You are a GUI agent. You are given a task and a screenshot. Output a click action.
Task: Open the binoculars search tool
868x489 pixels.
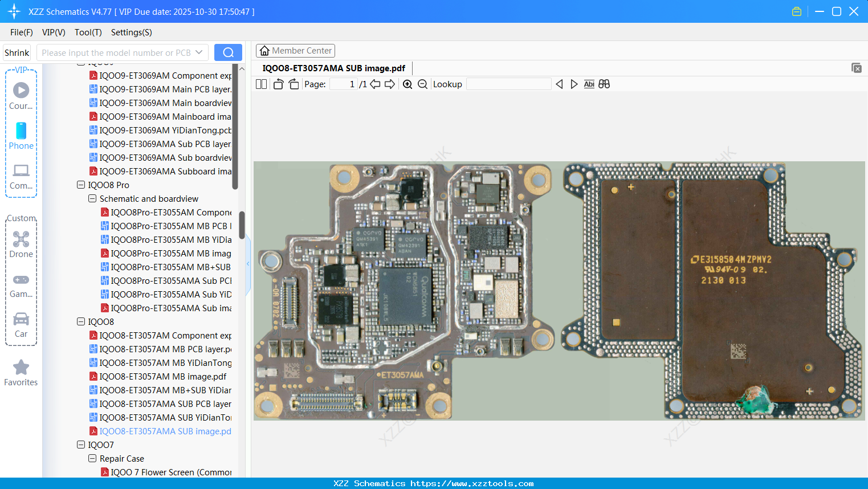604,84
